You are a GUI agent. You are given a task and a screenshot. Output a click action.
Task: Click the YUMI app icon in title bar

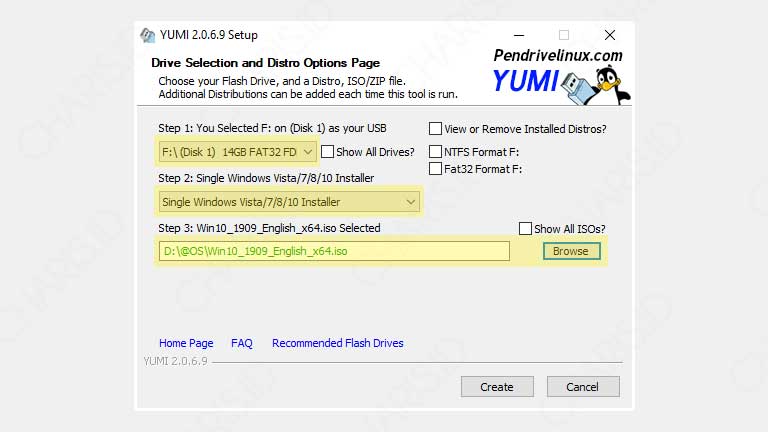pyautogui.click(x=147, y=35)
